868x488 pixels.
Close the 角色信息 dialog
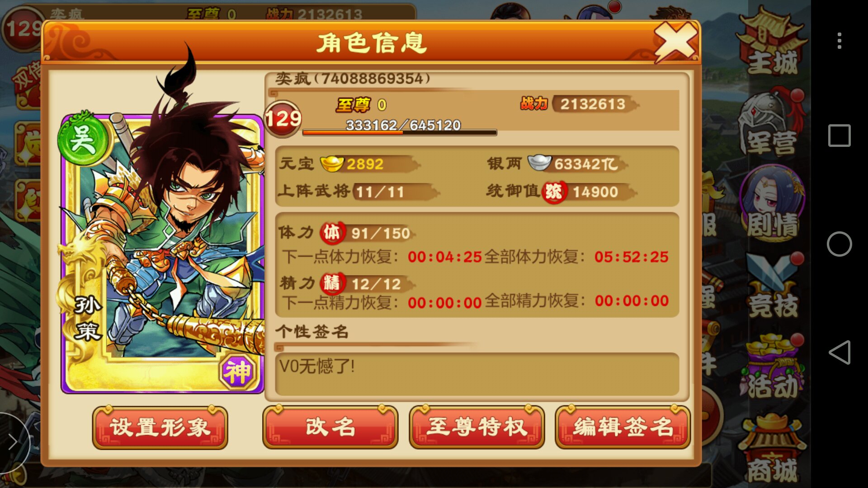[676, 42]
